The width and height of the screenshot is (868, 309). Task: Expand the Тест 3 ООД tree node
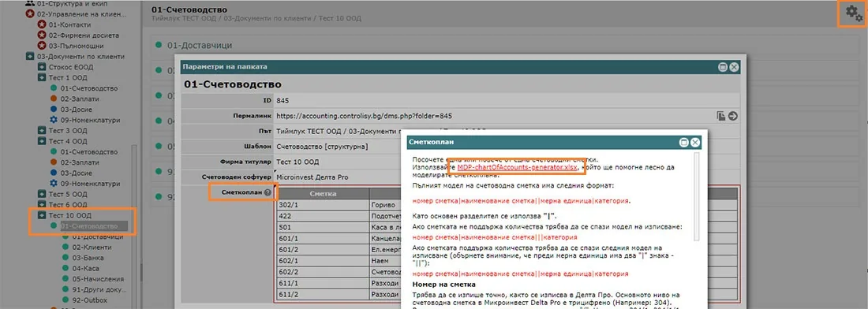click(x=42, y=131)
